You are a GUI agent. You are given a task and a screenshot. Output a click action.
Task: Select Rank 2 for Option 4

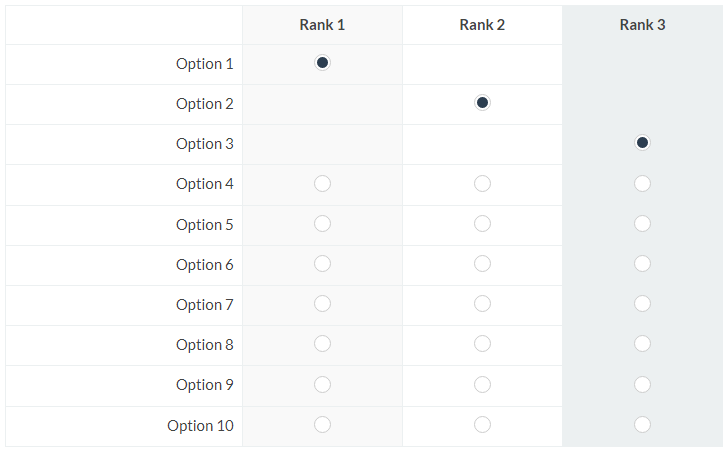482,184
